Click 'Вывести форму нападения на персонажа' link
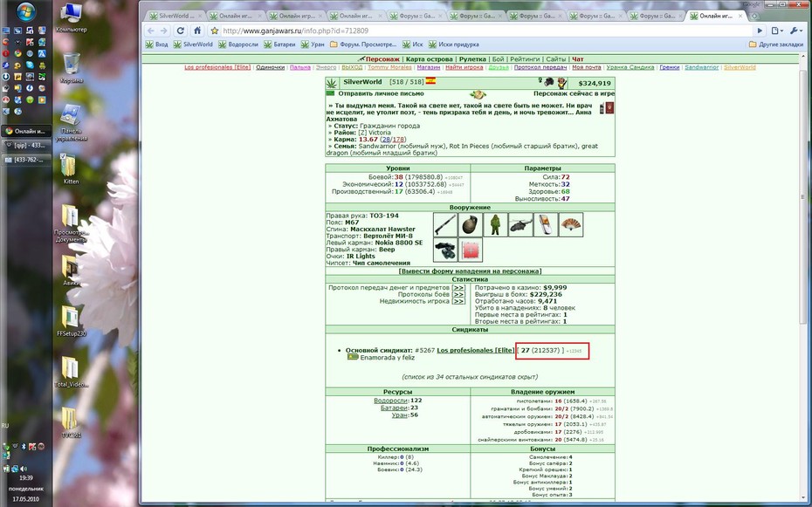 tap(471, 271)
